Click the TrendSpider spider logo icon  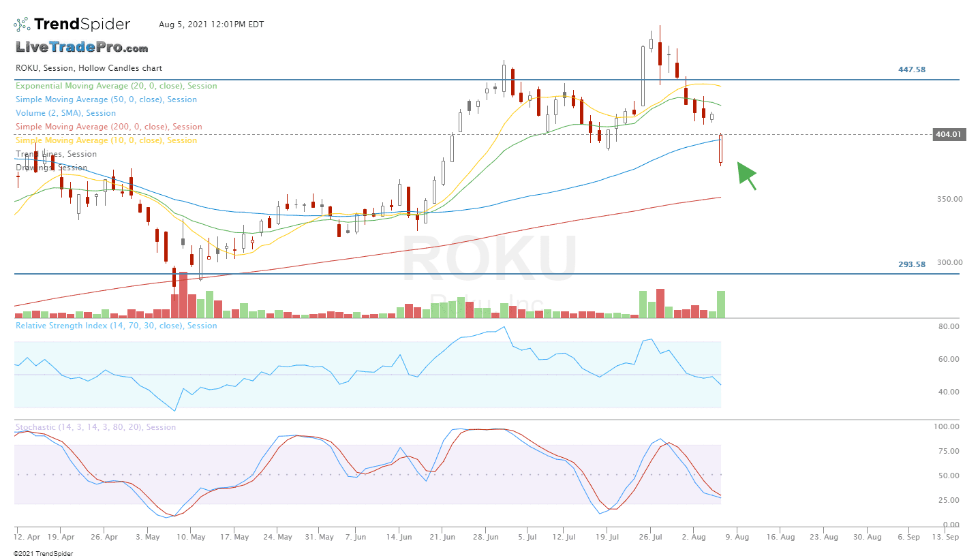[x=22, y=25]
